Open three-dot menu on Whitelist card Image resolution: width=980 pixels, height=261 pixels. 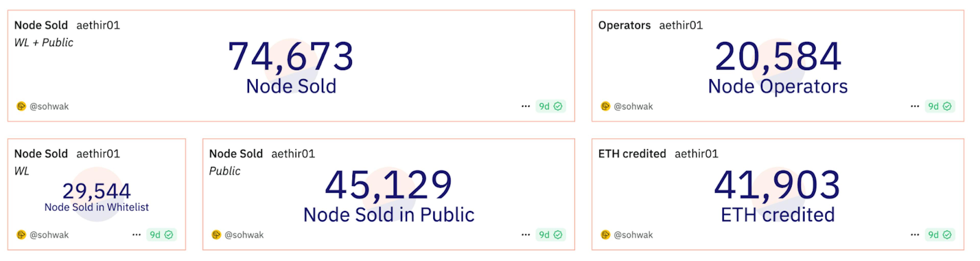[x=136, y=235]
